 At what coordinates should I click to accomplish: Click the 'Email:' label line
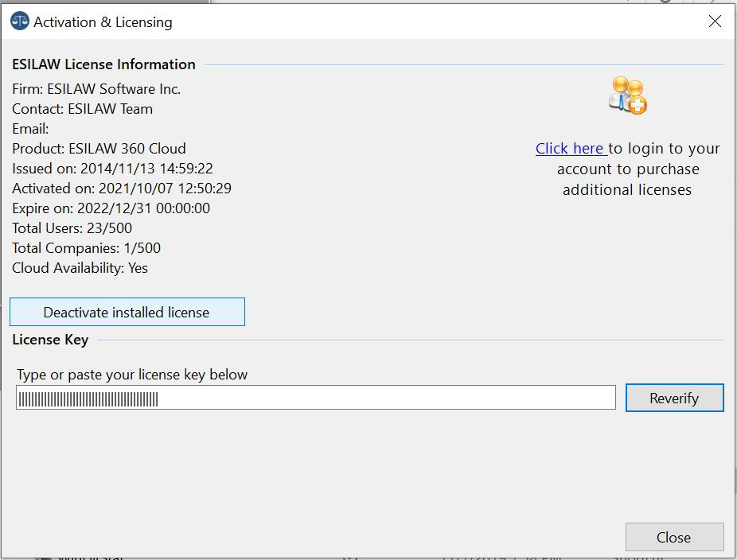tap(30, 129)
